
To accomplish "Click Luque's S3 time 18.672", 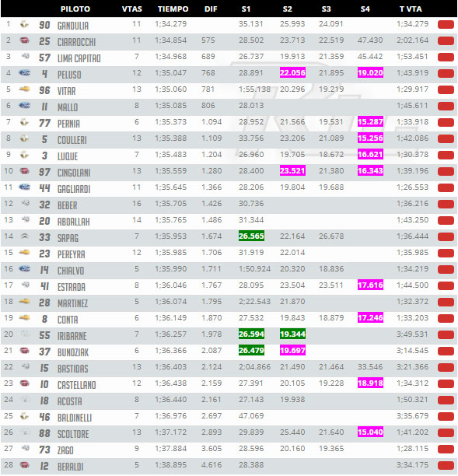I will click(331, 155).
